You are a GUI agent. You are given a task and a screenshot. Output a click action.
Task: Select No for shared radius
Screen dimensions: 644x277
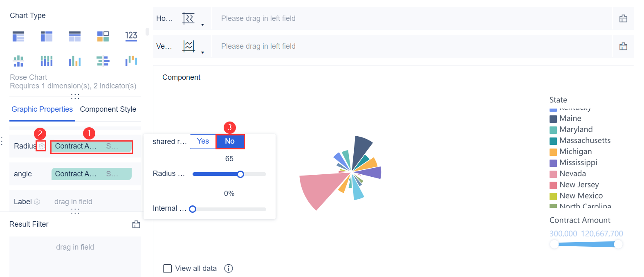tap(230, 142)
